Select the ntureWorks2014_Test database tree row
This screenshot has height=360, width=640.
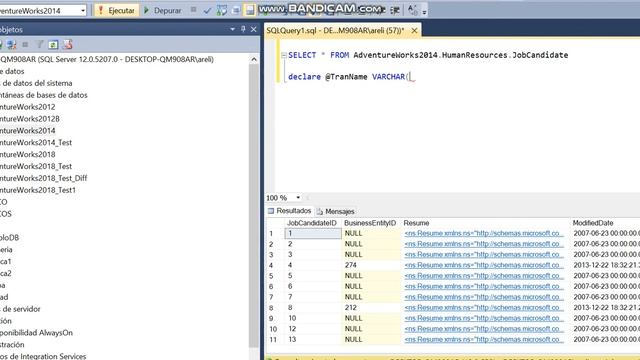[x=36, y=142]
